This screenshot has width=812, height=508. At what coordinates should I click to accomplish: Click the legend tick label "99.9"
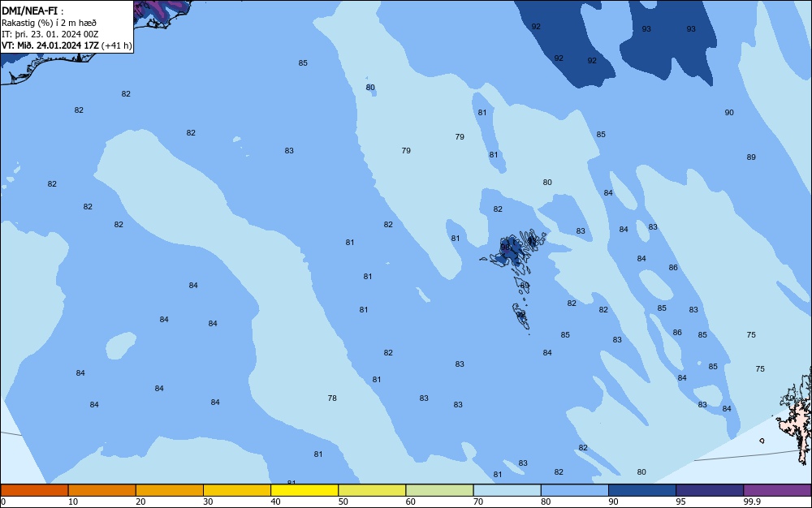click(752, 502)
